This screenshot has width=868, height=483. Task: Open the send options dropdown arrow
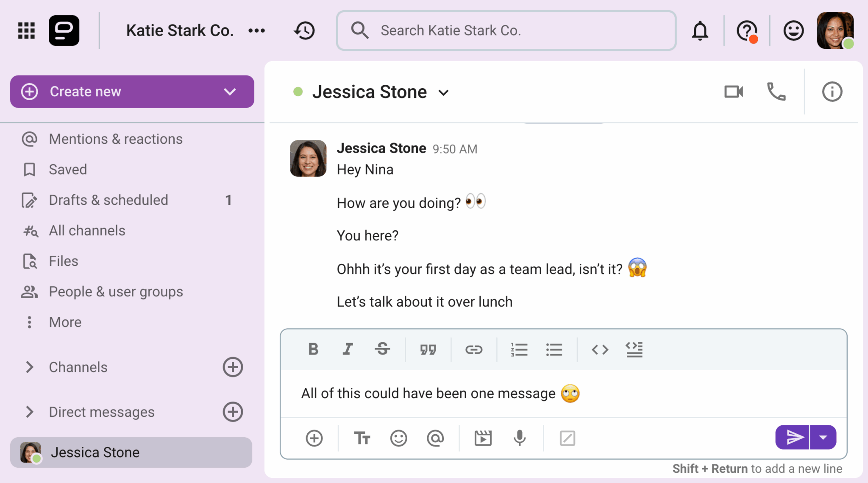[823, 437]
